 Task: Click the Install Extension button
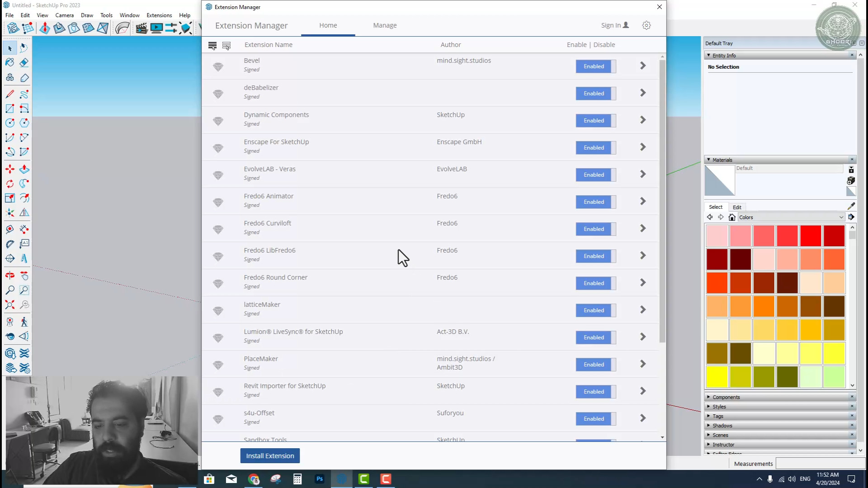coord(270,456)
